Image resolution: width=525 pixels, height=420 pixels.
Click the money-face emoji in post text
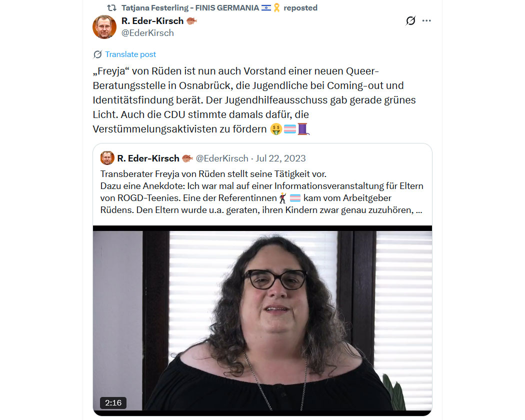click(276, 129)
